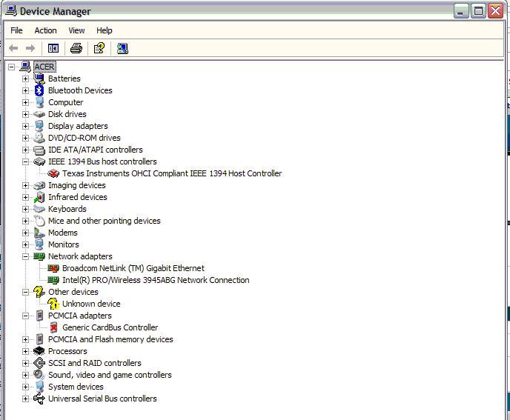Select the Generic CardBus Controller entry
This screenshot has height=420, width=510.
[110, 327]
